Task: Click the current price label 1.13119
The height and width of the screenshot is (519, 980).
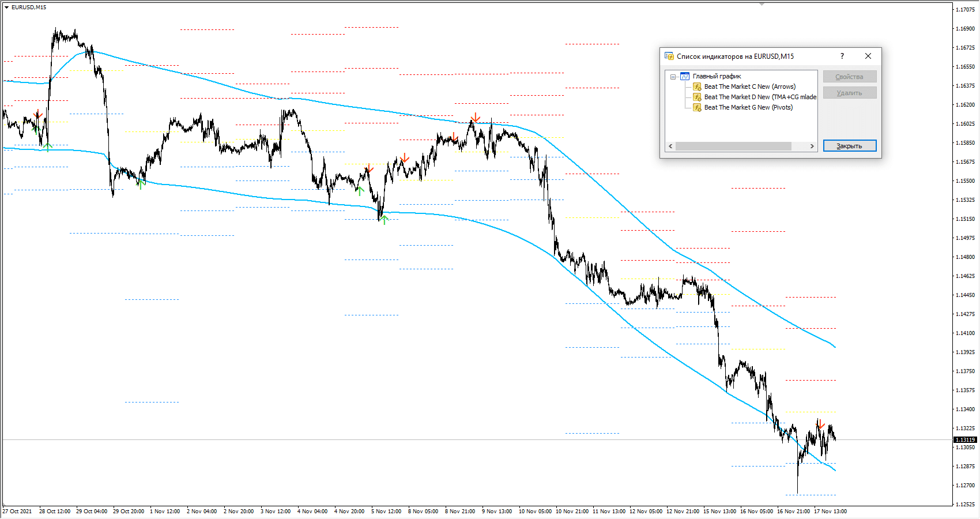Action: [x=965, y=440]
